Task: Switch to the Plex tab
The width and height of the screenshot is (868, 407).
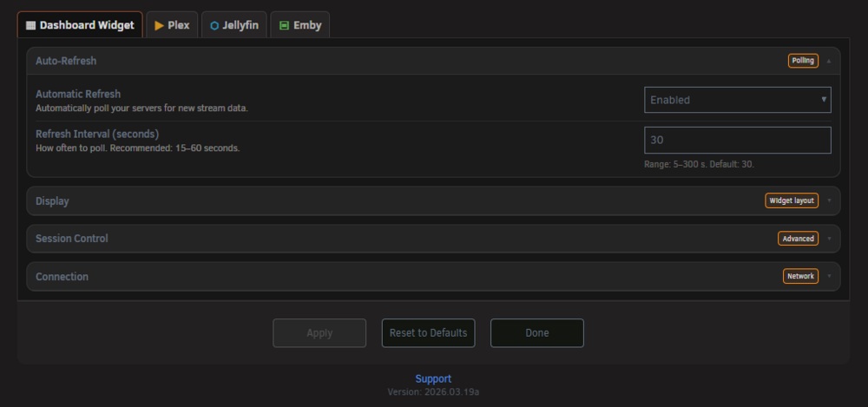Action: point(172,25)
